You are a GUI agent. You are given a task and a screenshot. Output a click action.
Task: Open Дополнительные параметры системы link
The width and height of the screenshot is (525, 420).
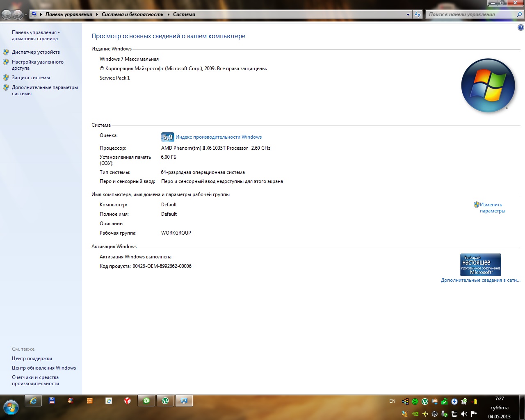point(45,90)
